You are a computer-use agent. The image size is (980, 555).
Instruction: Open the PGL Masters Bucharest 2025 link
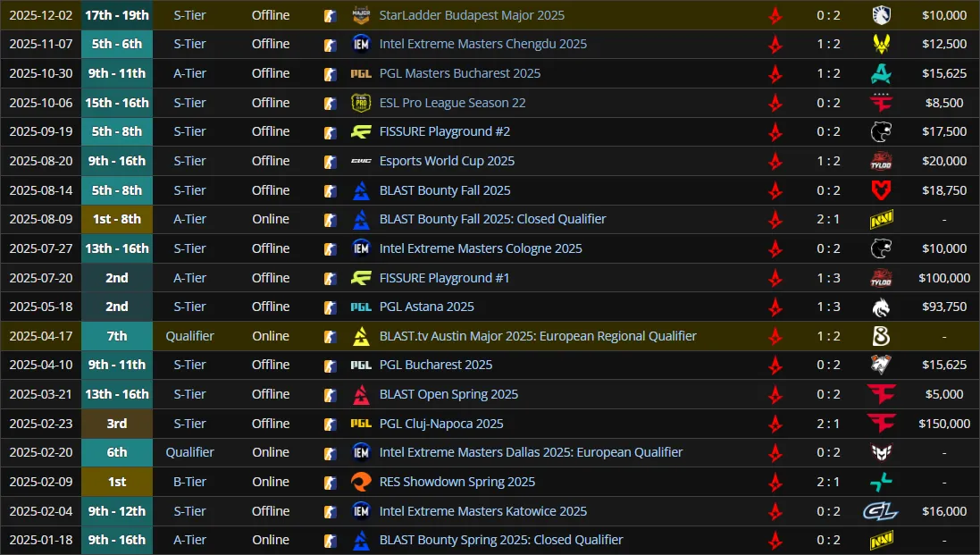click(x=460, y=73)
